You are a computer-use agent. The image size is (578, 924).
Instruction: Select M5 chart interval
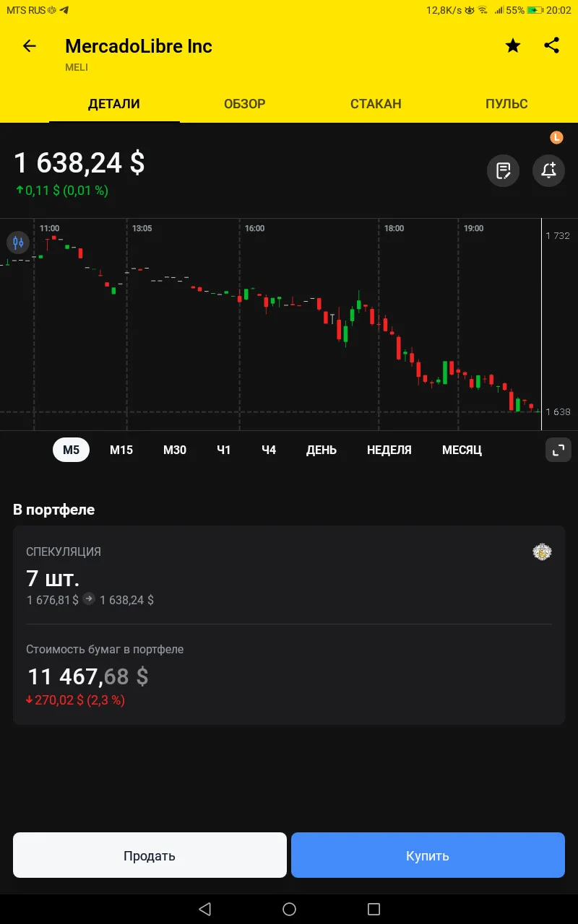click(x=71, y=450)
